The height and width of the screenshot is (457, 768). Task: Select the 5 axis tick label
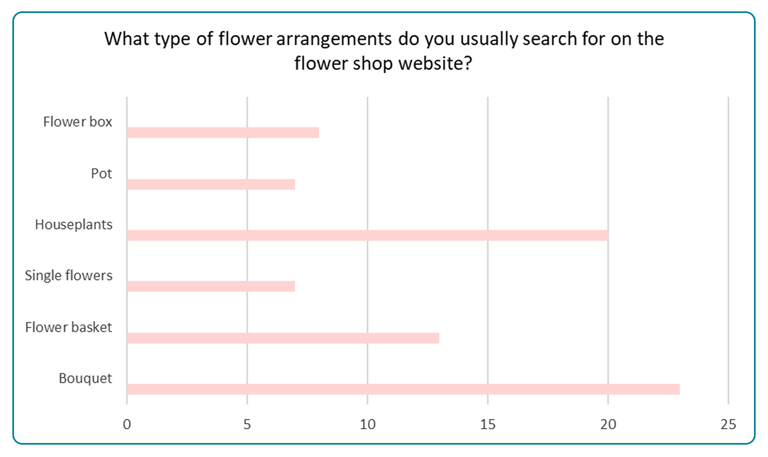click(247, 424)
